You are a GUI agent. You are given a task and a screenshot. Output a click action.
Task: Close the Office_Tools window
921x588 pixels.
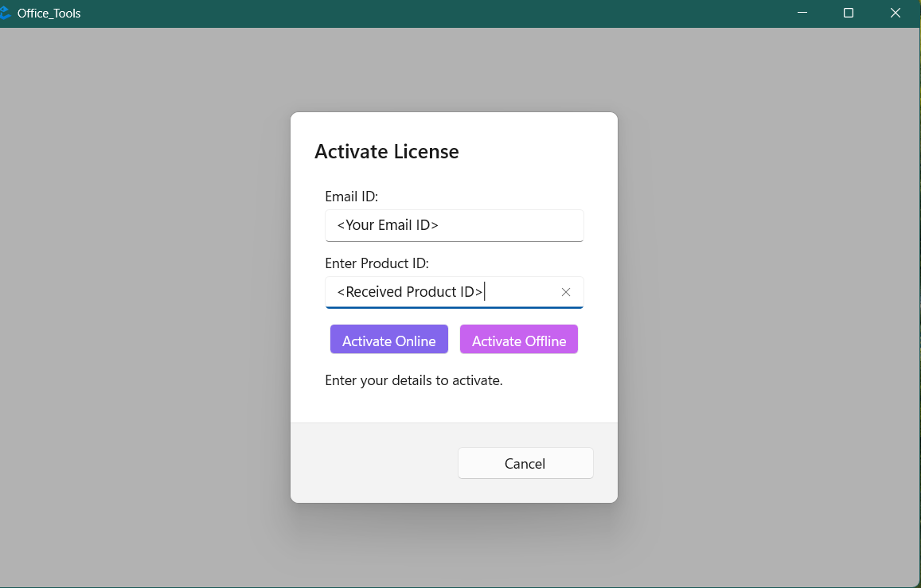coord(895,14)
